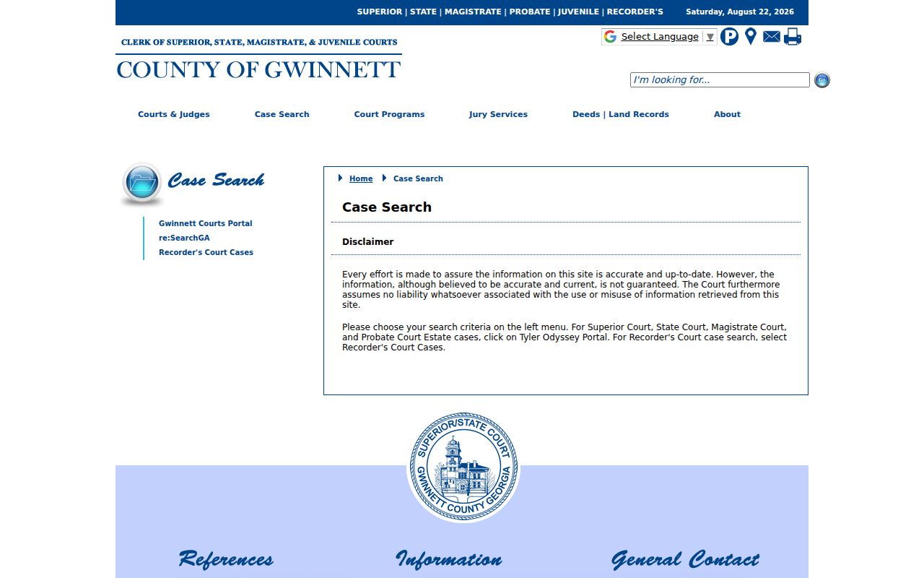Open the About menu
Viewport: 924px width, 578px height.
coord(727,114)
